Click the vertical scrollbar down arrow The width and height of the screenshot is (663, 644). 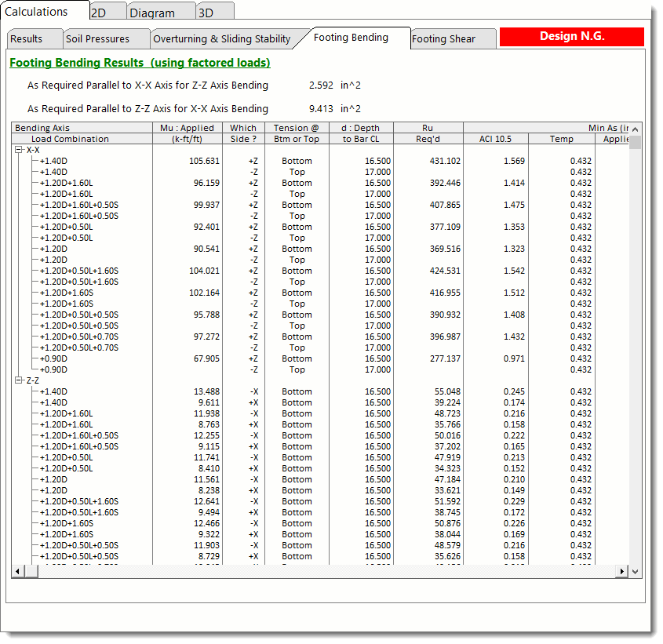pyautogui.click(x=636, y=571)
